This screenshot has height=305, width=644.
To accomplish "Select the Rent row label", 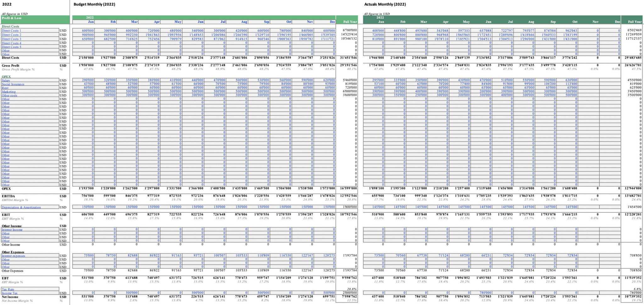I will tap(4, 88).
